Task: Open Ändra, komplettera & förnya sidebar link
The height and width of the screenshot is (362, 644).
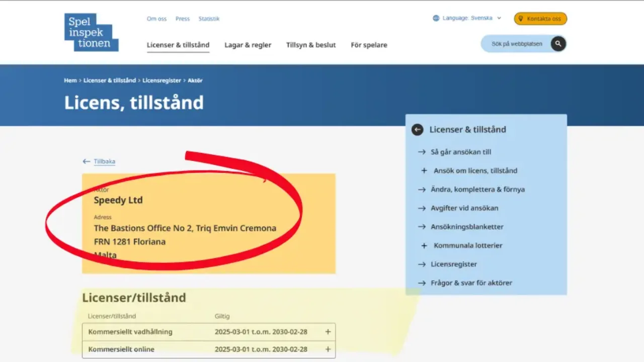Action: (x=478, y=190)
